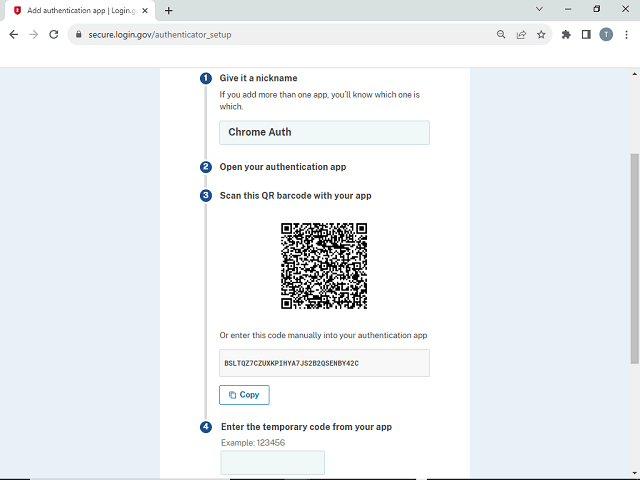Open the tab search chevron

click(x=539, y=9)
